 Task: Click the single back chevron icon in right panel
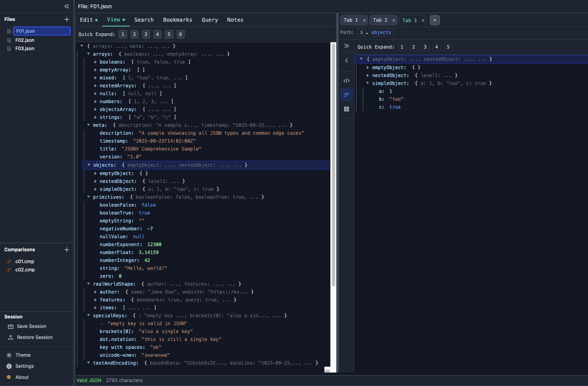tap(347, 60)
